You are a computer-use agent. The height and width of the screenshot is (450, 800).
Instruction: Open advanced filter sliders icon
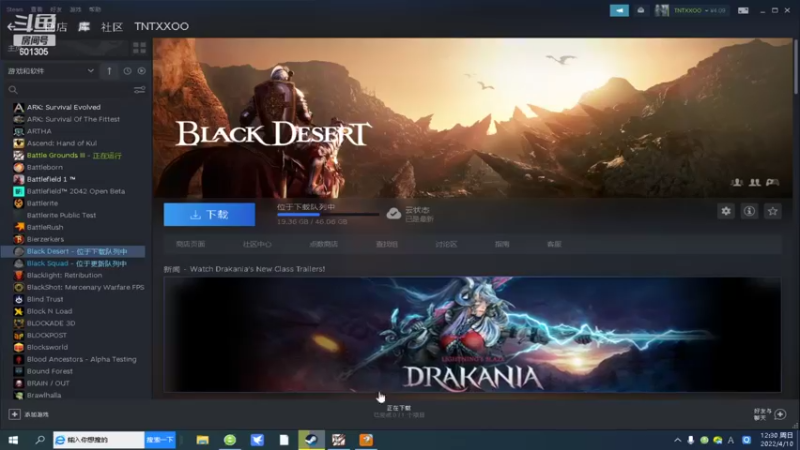(x=139, y=90)
